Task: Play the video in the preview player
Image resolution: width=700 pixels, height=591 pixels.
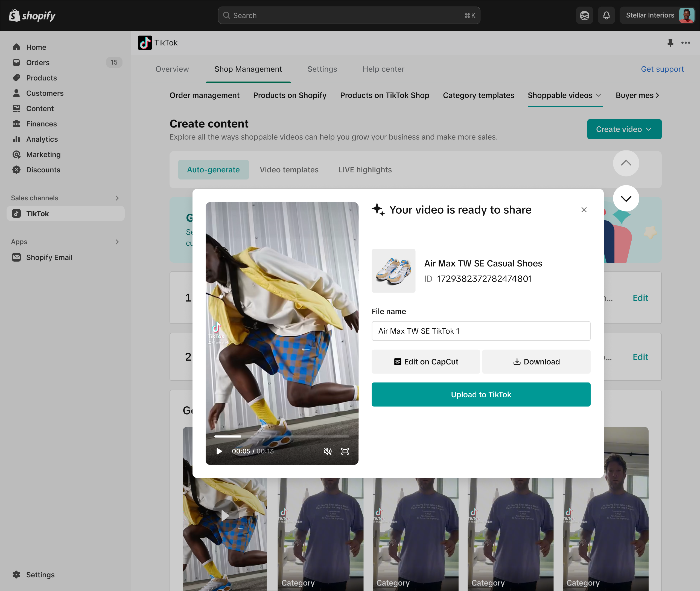Action: tap(219, 451)
